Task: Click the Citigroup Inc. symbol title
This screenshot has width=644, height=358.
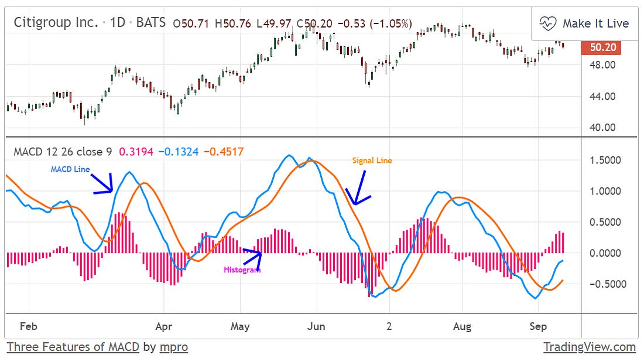Action: (56, 22)
